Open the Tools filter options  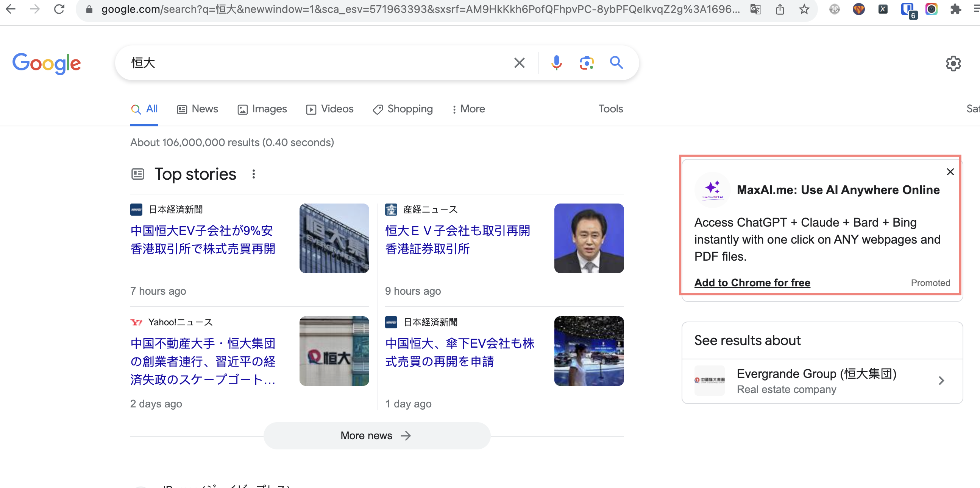pyautogui.click(x=610, y=109)
